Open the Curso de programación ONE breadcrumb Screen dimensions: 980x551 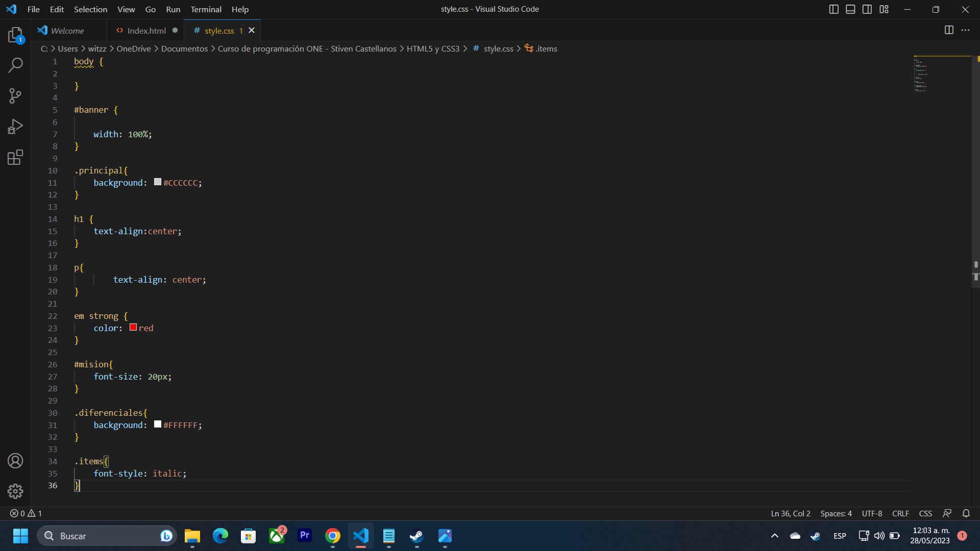(307, 48)
